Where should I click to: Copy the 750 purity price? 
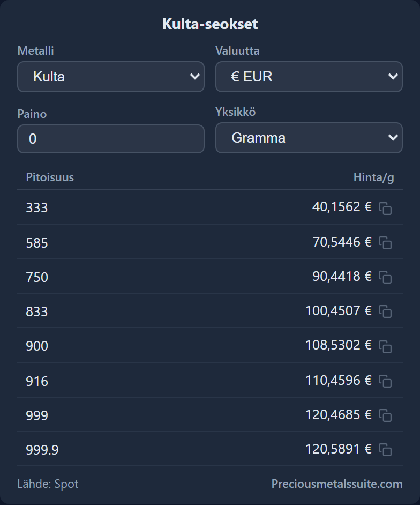coord(385,277)
